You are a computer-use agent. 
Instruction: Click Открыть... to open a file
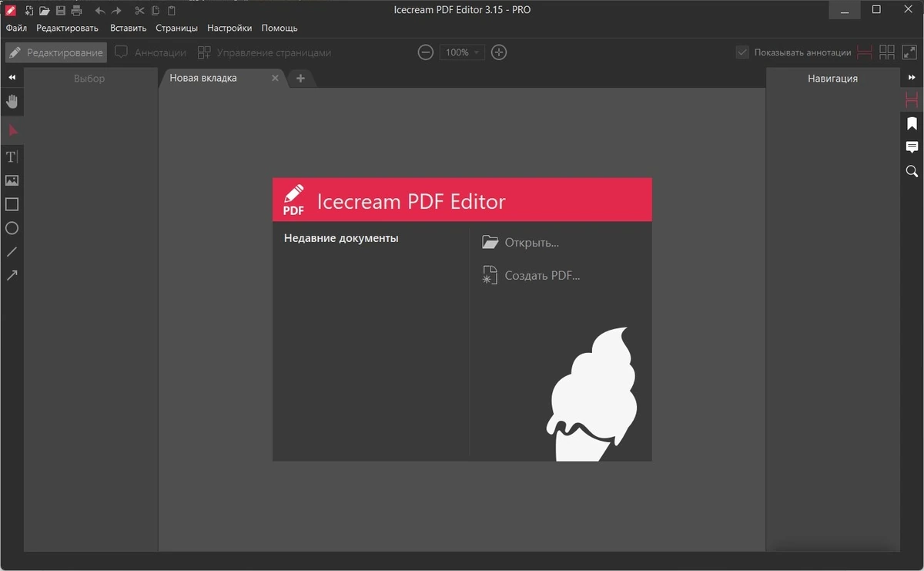pyautogui.click(x=521, y=242)
